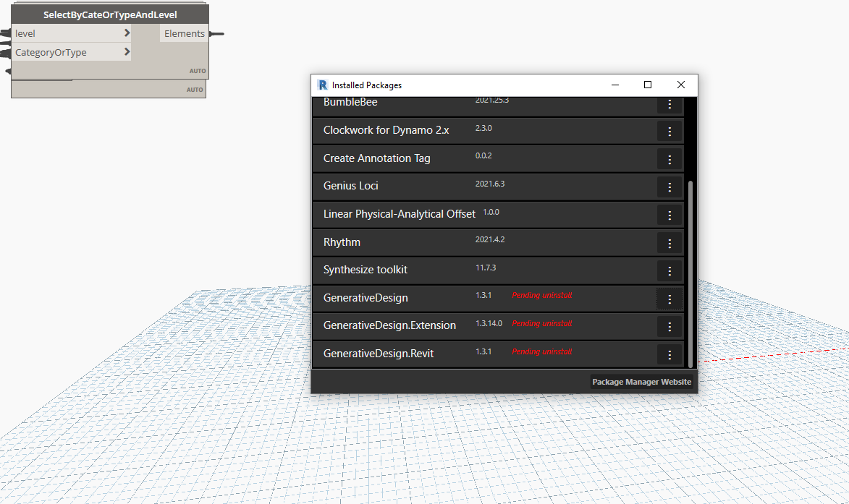Select the Create Annotation Tag package row

(x=498, y=159)
